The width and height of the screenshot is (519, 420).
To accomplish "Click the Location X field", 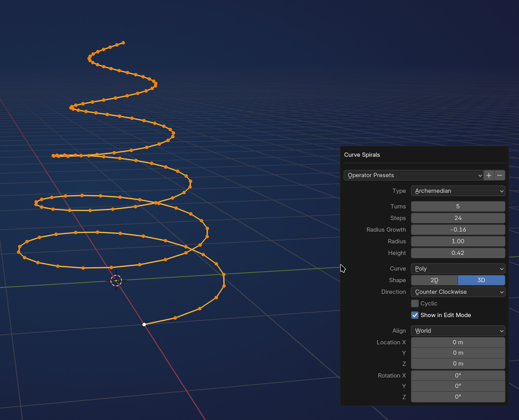I will [458, 342].
